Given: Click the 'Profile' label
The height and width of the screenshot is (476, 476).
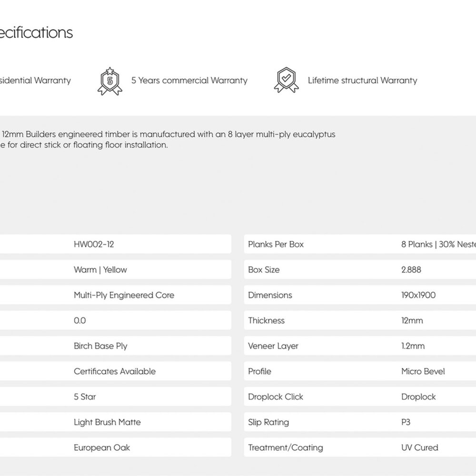Looking at the screenshot, I should [x=259, y=371].
